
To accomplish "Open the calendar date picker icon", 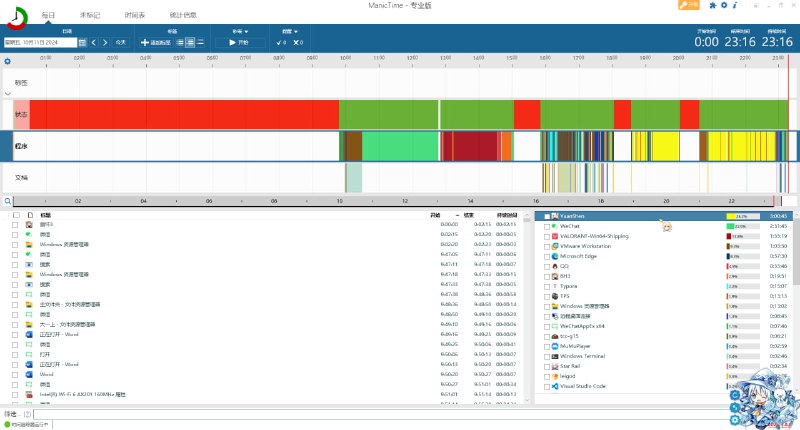I will pyautogui.click(x=82, y=42).
